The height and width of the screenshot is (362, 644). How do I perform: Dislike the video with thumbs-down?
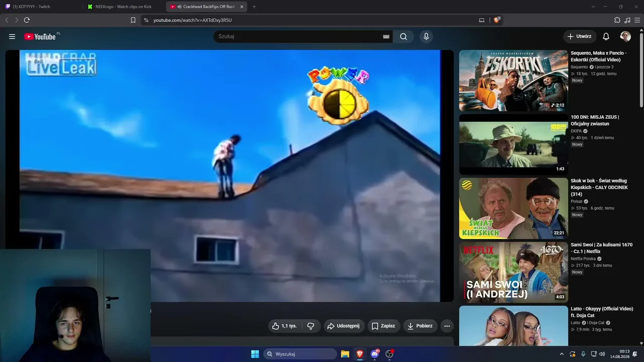click(311, 326)
